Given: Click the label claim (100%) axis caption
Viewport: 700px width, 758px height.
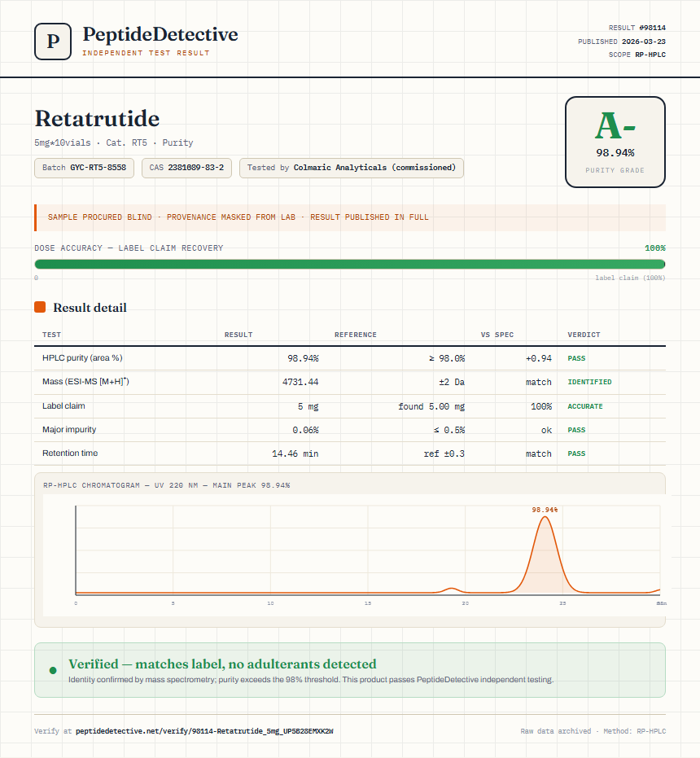Looking at the screenshot, I should (630, 278).
